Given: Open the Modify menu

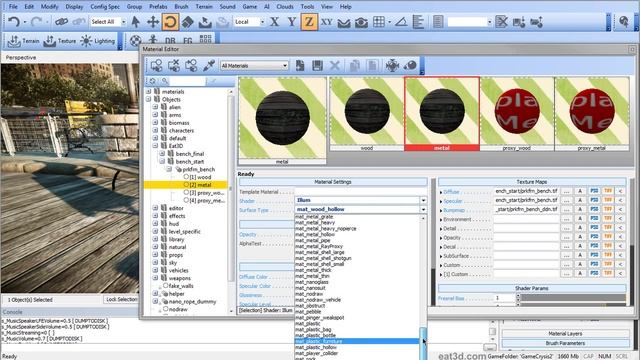Looking at the screenshot, I should tap(49, 7).
